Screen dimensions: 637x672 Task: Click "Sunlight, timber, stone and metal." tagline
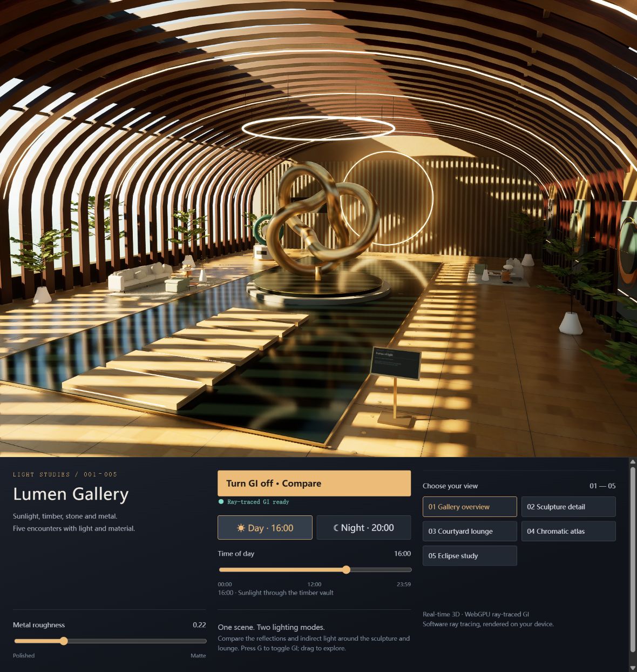click(65, 516)
